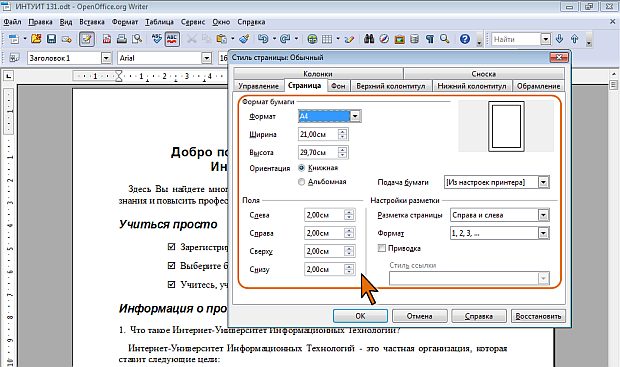
Task: Click the Export as PDF icon
Action: tap(107, 39)
